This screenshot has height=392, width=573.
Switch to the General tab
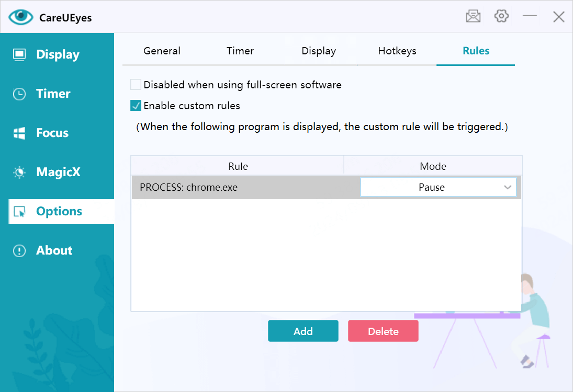162,51
